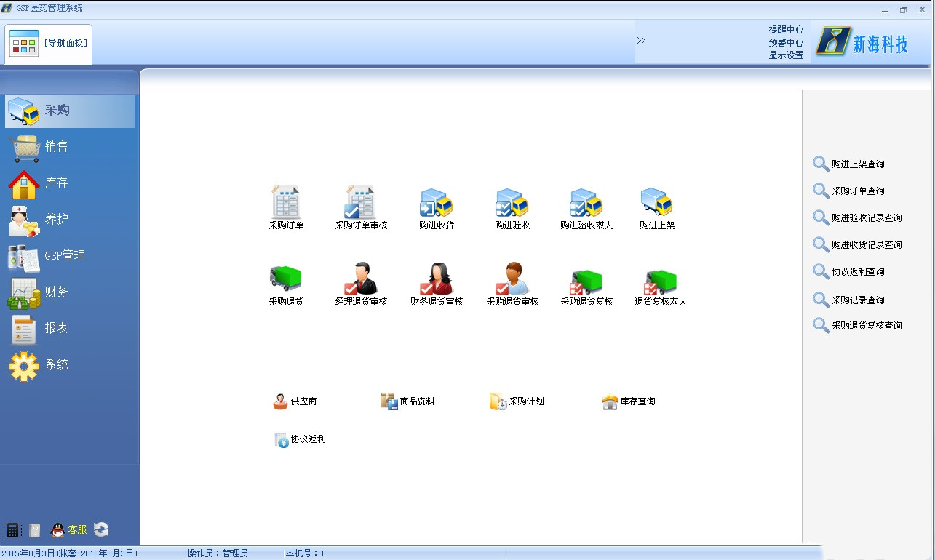Image resolution: width=935 pixels, height=560 pixels.
Task: Click the 购进上架查询 link
Action: point(848,164)
